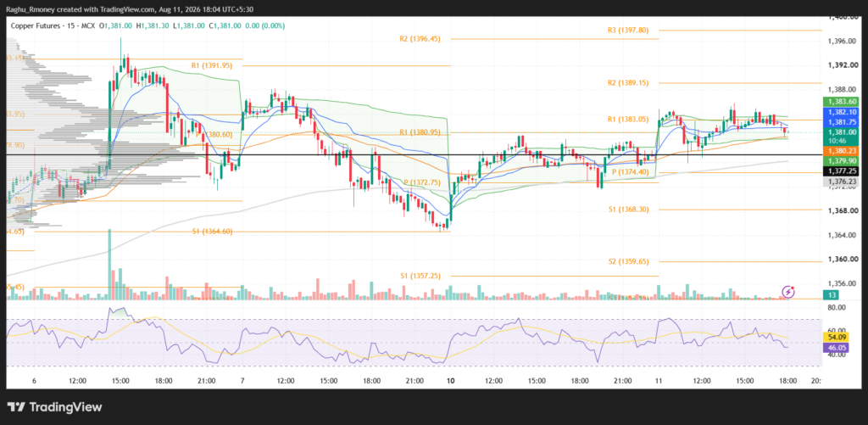The image size is (868, 425).
Task: Click the R1 (1380.95) pivot label
Action: (x=420, y=132)
